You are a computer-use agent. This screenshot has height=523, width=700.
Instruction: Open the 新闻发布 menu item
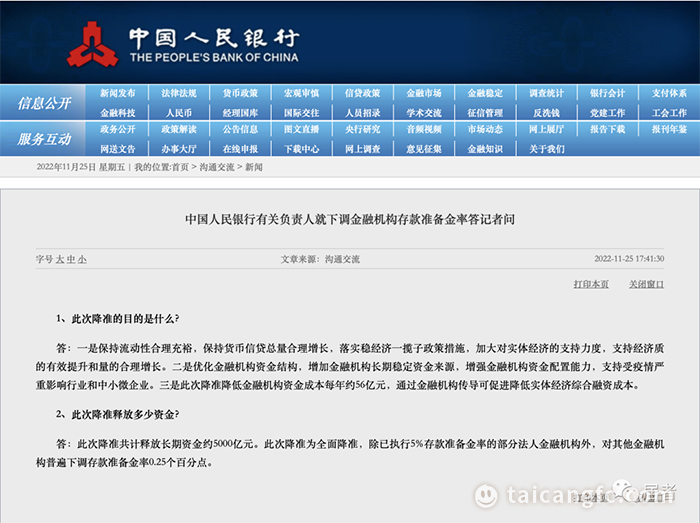tap(117, 93)
